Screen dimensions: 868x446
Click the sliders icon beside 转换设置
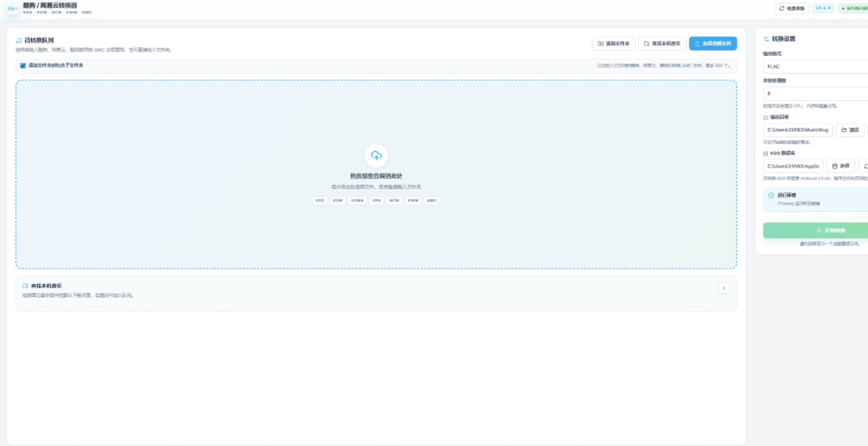click(766, 39)
